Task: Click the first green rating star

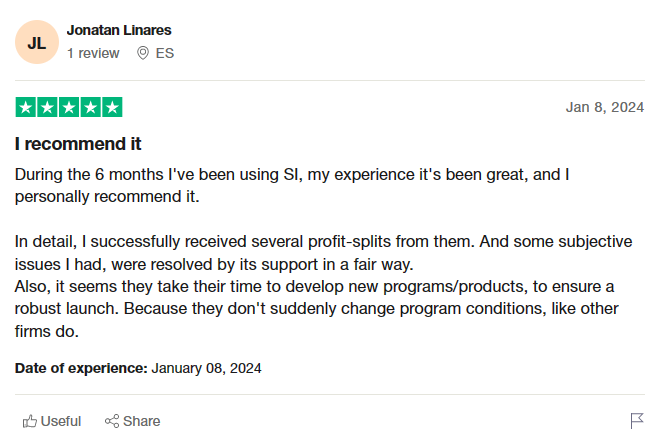Action: click(26, 107)
